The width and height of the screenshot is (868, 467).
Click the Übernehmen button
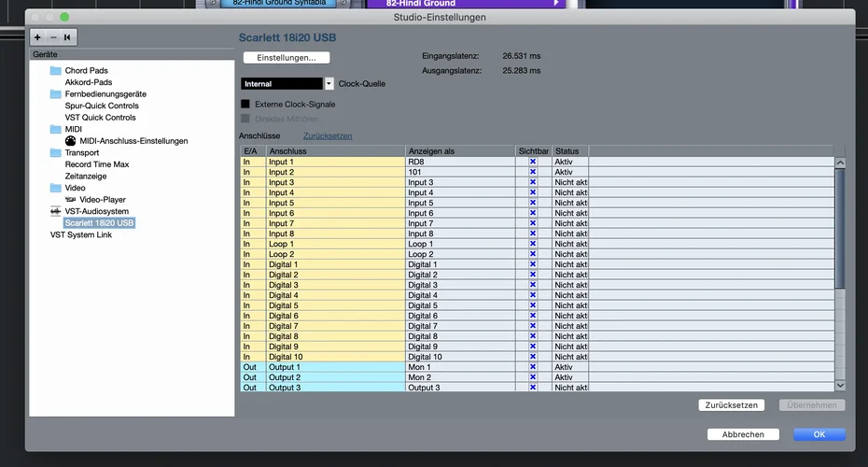coord(812,405)
